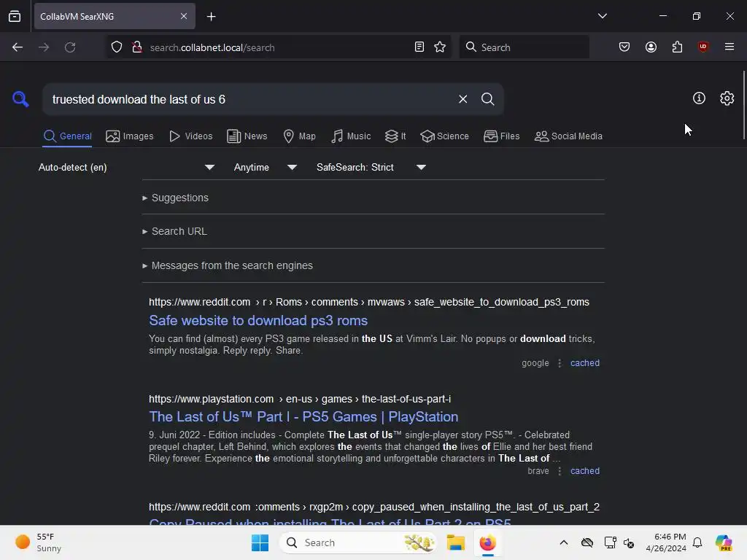Open notifications bell in taskbar
The image size is (747, 560).
697,542
